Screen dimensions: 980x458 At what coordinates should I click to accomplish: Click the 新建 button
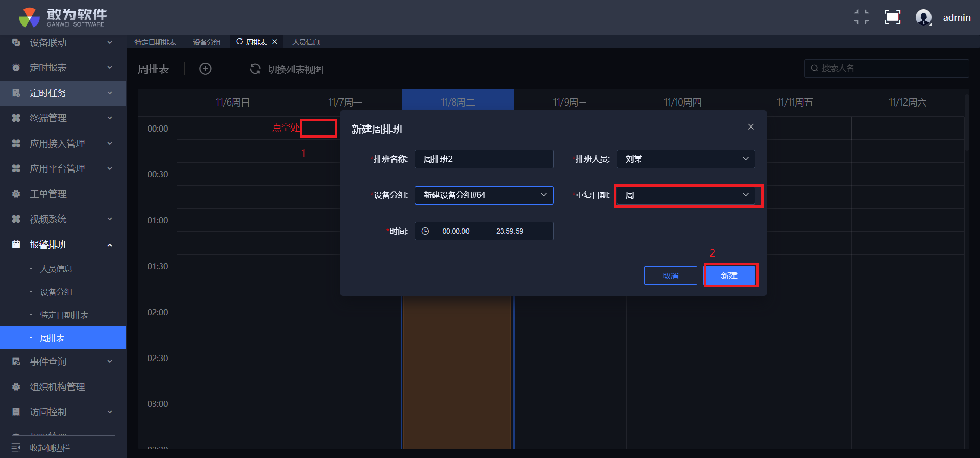coord(730,275)
